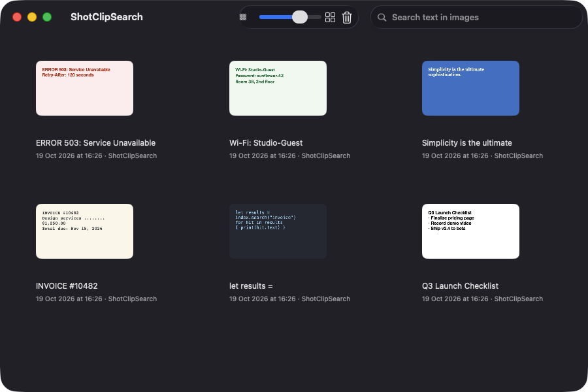The height and width of the screenshot is (392, 588).
Task: Close the ShotClipSearch window
Action: coord(17,17)
